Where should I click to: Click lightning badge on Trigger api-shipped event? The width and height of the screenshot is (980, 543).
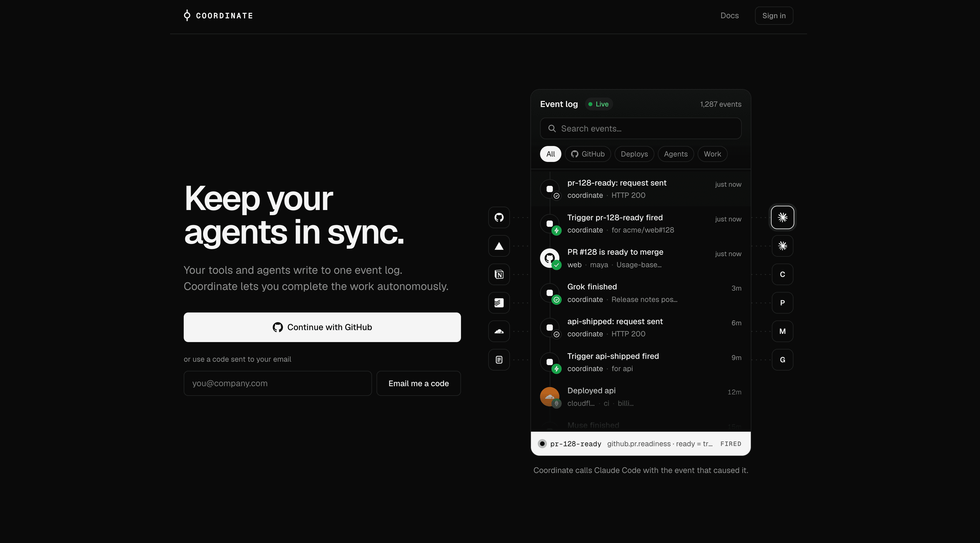[x=557, y=369]
